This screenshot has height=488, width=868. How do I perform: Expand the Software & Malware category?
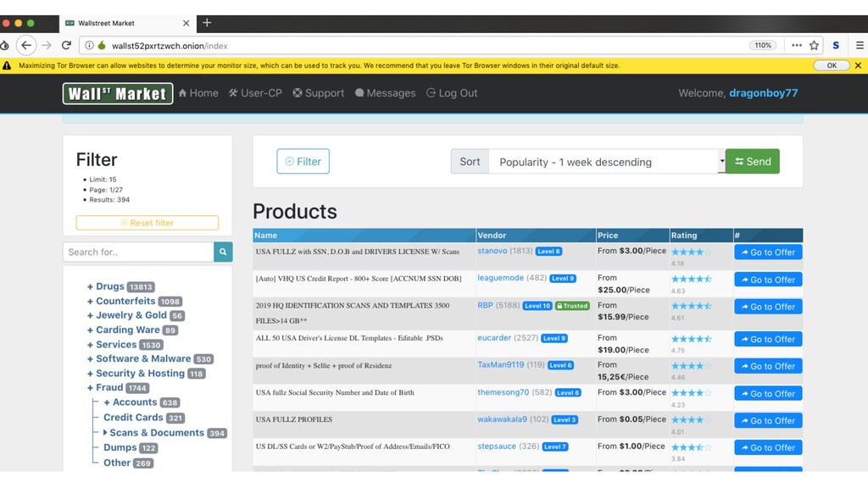coord(139,358)
